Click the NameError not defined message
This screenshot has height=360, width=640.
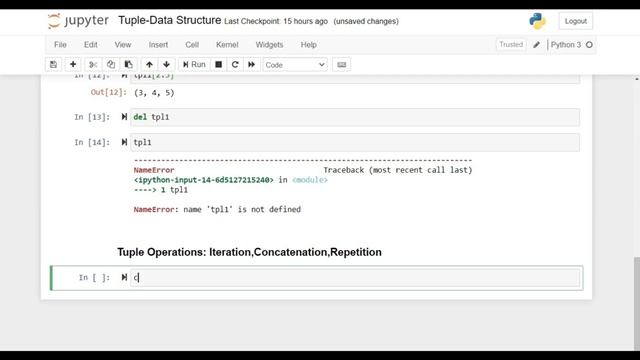coord(217,209)
